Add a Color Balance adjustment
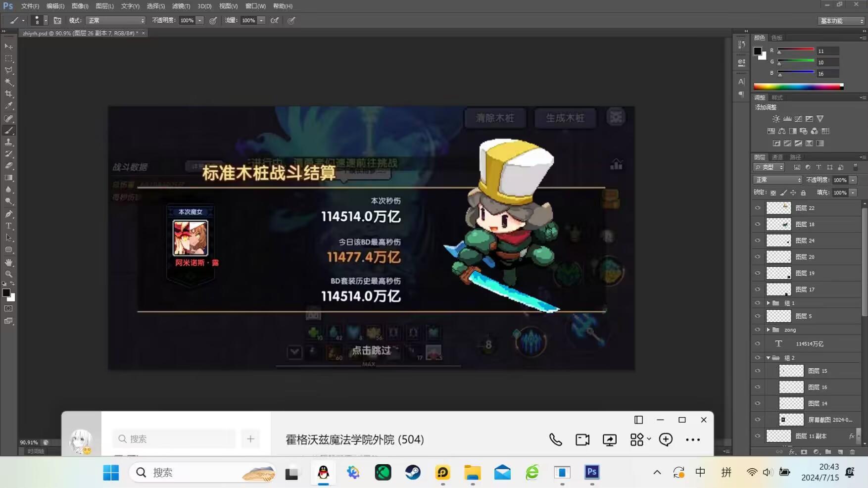This screenshot has height=488, width=868. click(782, 131)
